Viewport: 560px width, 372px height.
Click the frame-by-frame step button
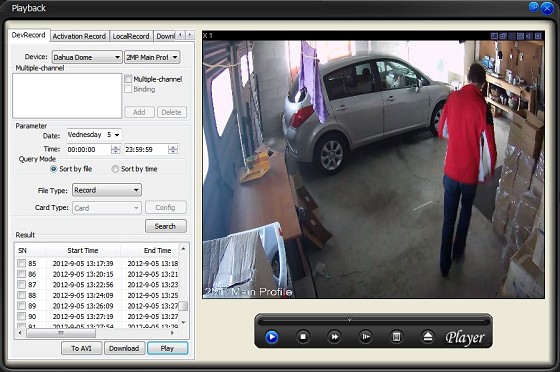coord(365,337)
